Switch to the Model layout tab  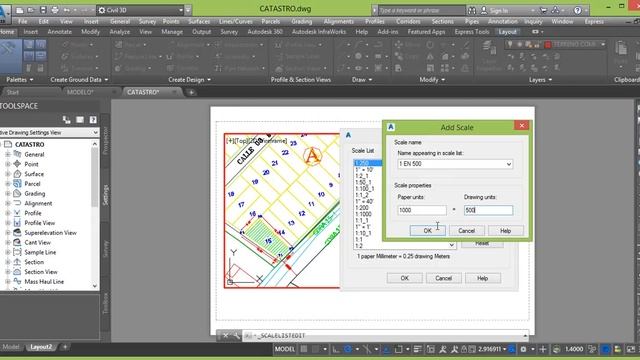point(11,347)
